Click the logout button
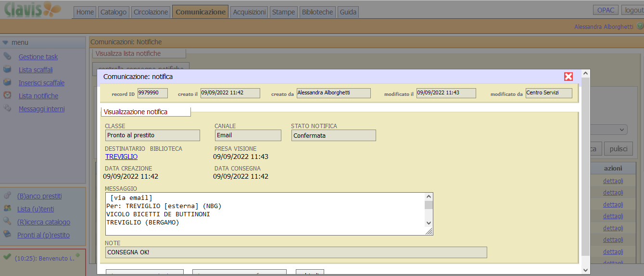Image resolution: width=644 pixels, height=276 pixels. [633, 10]
